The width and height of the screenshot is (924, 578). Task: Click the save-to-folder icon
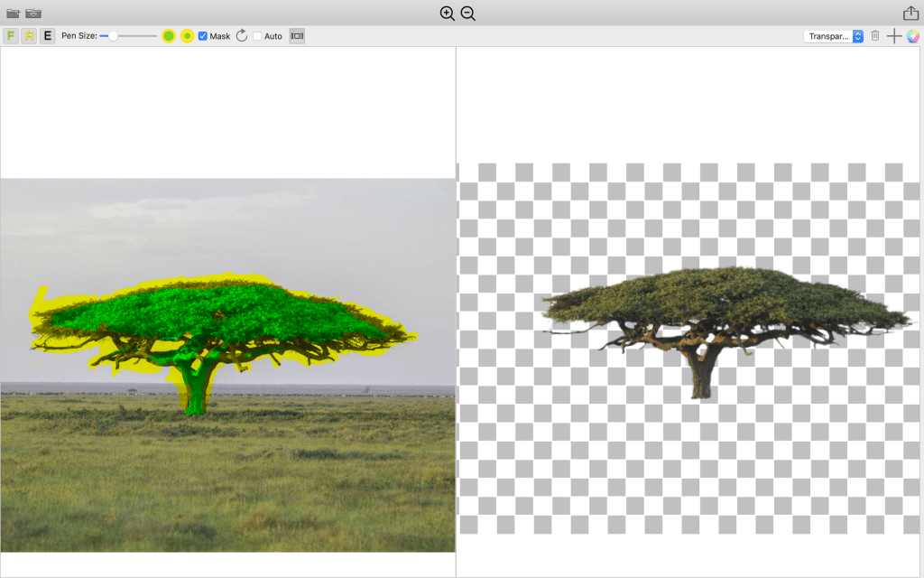(x=33, y=14)
